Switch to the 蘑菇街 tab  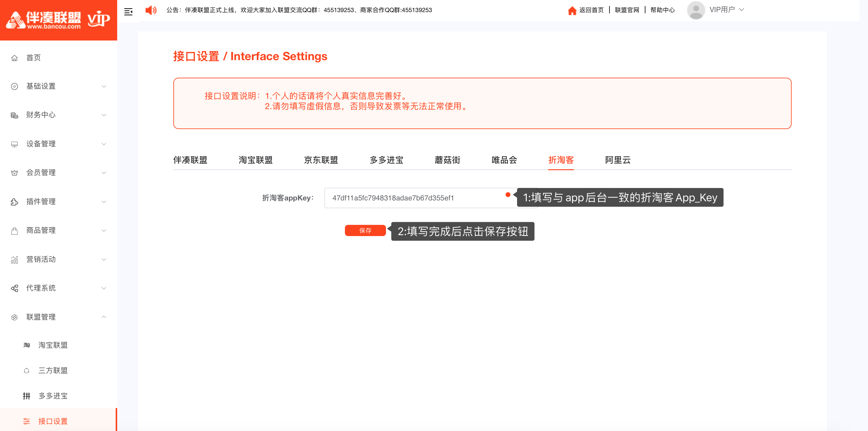[x=448, y=160]
